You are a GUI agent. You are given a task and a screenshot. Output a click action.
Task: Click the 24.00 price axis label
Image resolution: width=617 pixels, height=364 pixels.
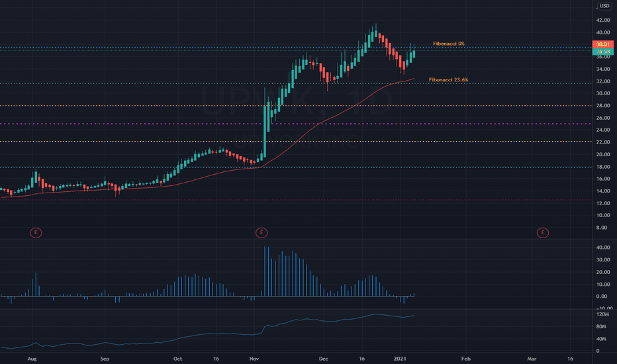[x=603, y=130]
